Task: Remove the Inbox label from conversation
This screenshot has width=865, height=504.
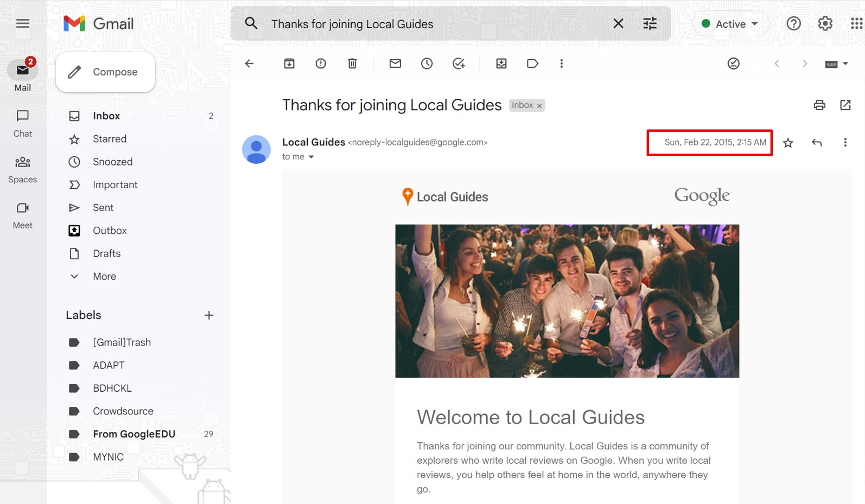Action: (539, 106)
